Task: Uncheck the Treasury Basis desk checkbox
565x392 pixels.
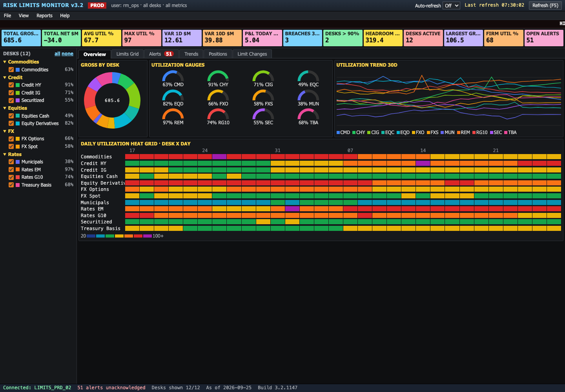Action: coord(11,185)
